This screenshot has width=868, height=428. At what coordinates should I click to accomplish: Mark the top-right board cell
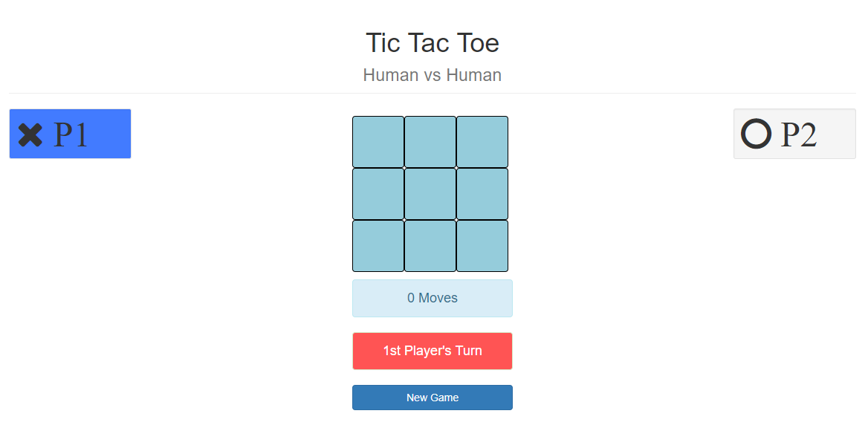coord(482,142)
